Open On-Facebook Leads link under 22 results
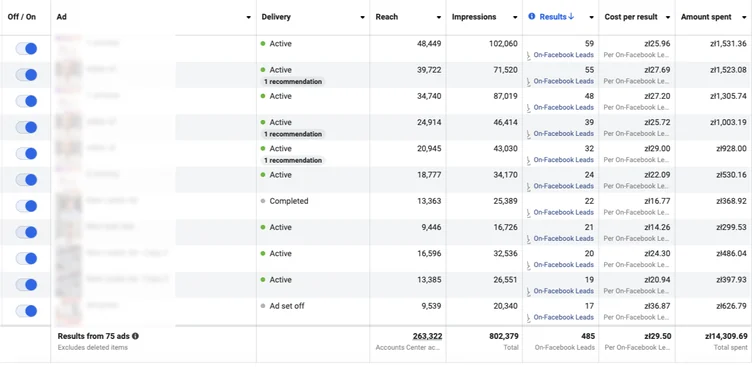 tap(564, 212)
